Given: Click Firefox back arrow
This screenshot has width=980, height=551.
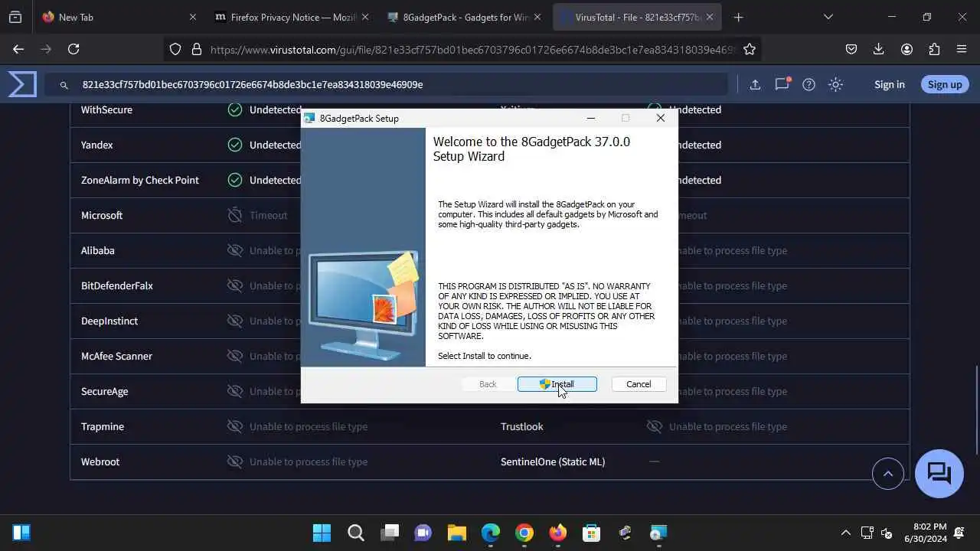Looking at the screenshot, I should click(18, 49).
